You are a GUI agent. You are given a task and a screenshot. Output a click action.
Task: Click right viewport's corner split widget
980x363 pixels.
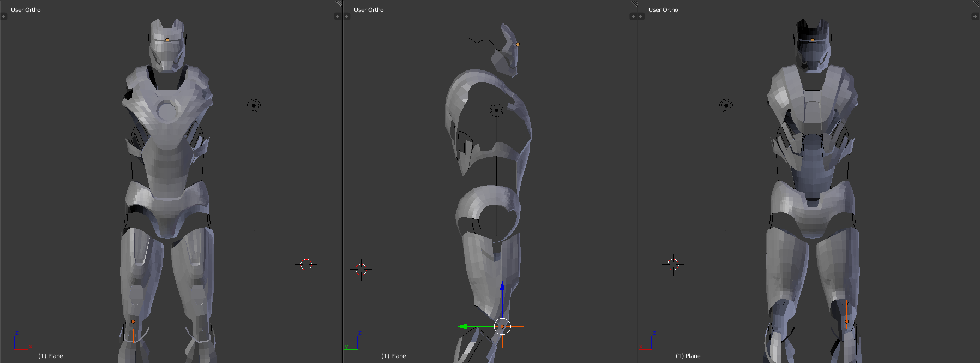point(976,4)
